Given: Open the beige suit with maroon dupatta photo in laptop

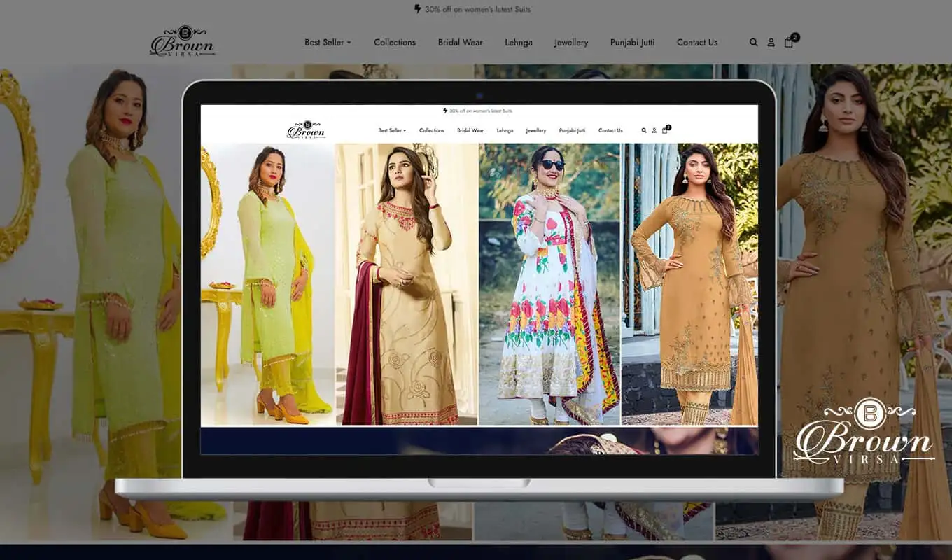Looking at the screenshot, I should click(407, 284).
